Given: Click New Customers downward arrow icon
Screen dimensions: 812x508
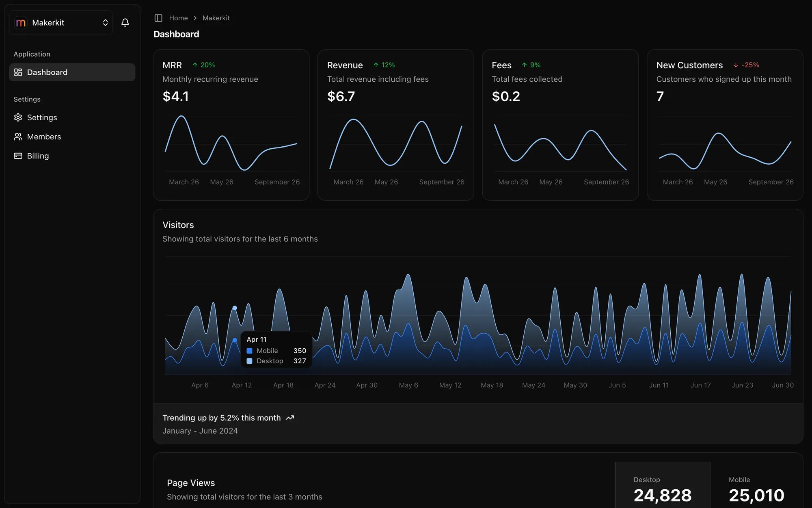Looking at the screenshot, I should (736, 65).
